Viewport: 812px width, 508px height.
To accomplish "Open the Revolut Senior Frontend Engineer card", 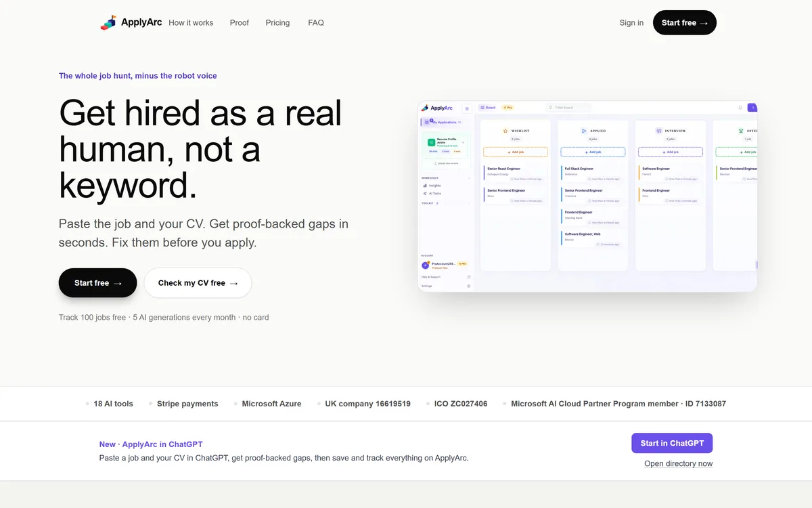I will click(x=737, y=174).
